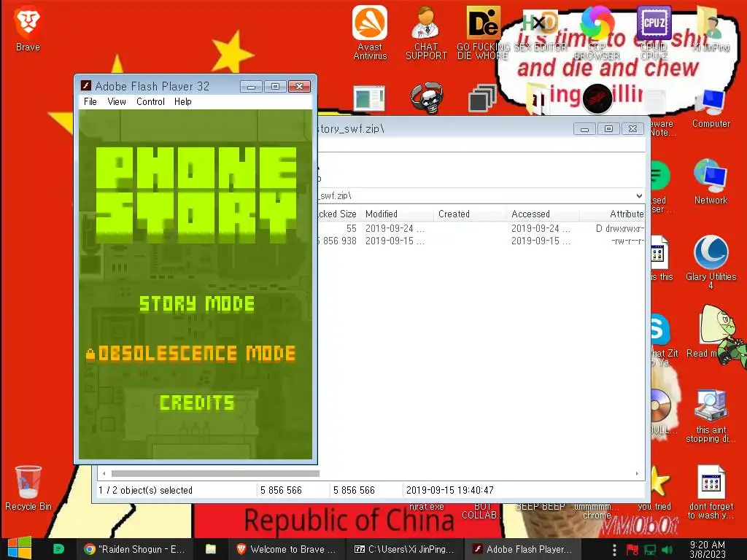747x560 pixels.
Task: Open the Skype desktop icon
Action: (660, 329)
